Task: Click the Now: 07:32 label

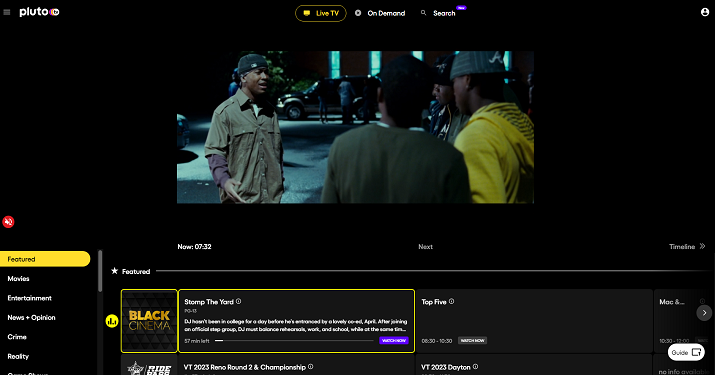Action: tap(194, 246)
